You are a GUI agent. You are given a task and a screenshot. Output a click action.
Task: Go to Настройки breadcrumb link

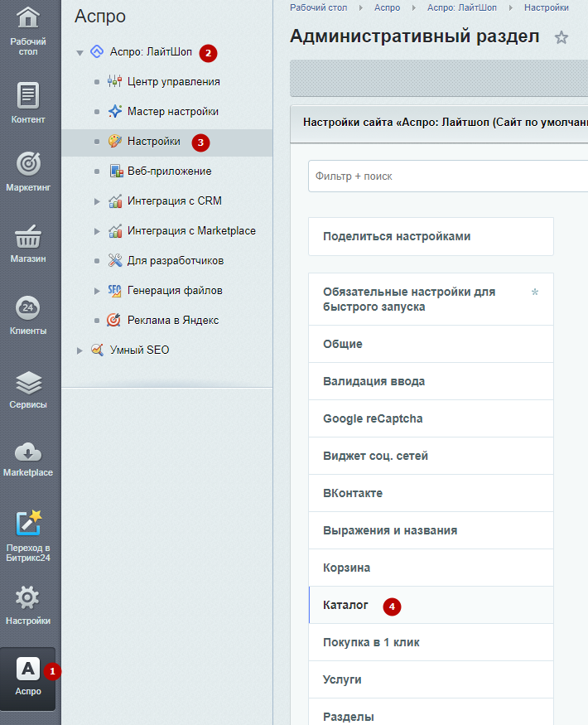tap(547, 7)
